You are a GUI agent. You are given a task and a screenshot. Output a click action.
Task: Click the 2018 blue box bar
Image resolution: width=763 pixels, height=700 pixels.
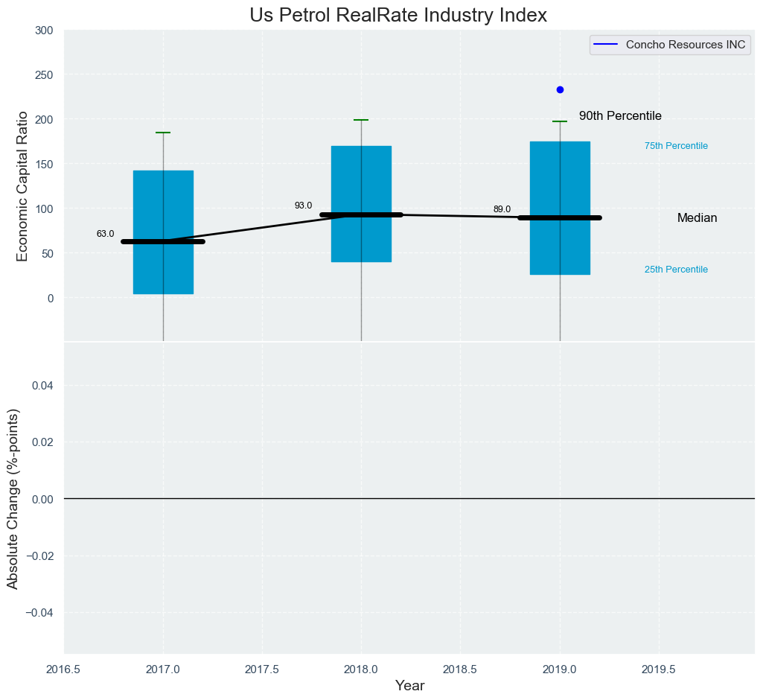click(361, 179)
